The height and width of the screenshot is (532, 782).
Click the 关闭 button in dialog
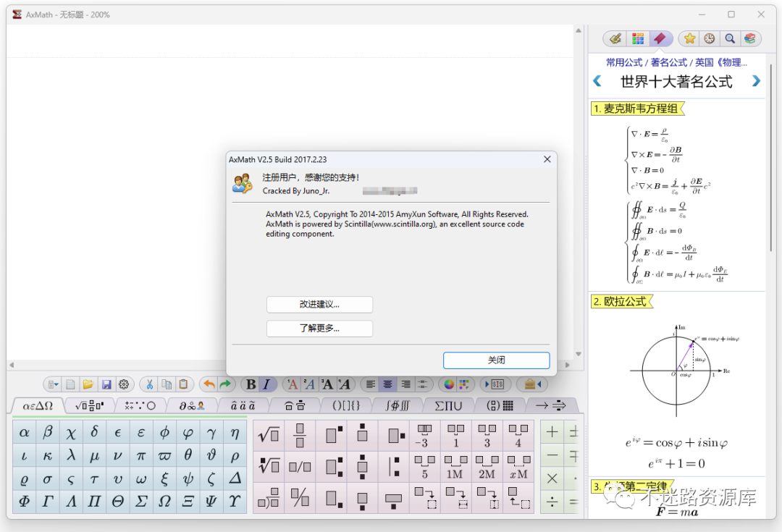[x=496, y=360]
